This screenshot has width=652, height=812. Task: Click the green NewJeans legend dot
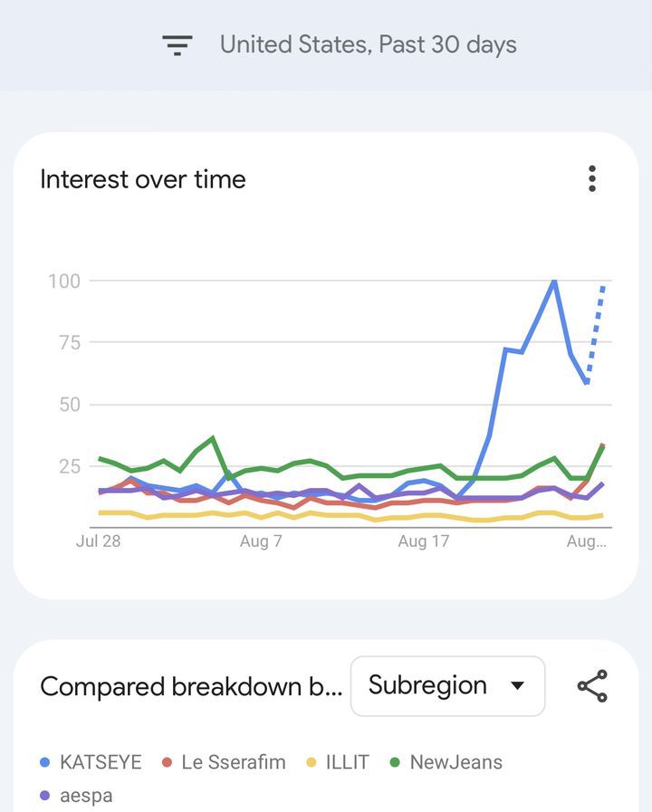[396, 762]
